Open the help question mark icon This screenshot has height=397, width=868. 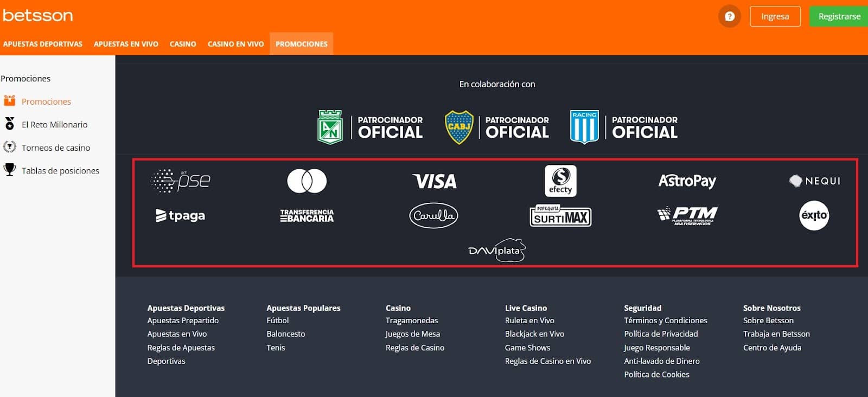pyautogui.click(x=730, y=16)
